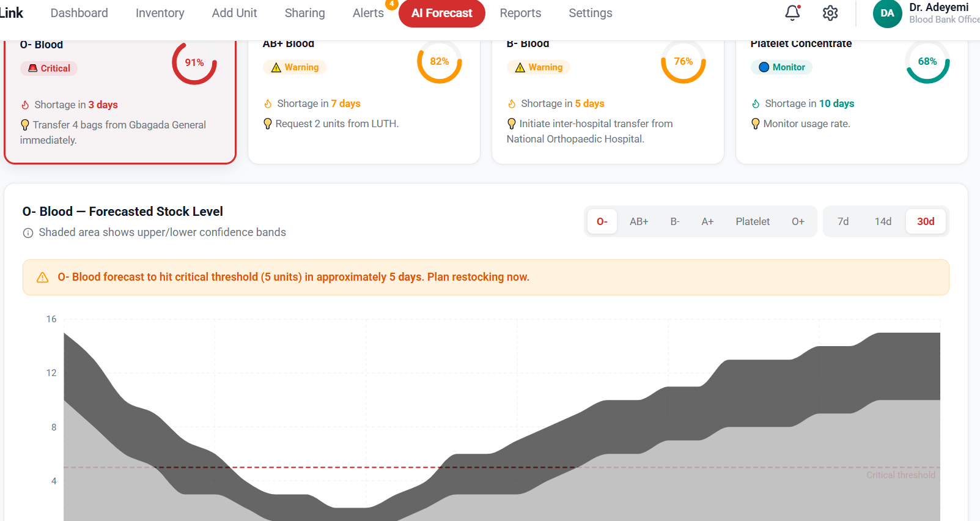Click the warning triangle on B- Blood card
Image resolution: width=980 pixels, height=521 pixels.
(x=520, y=67)
